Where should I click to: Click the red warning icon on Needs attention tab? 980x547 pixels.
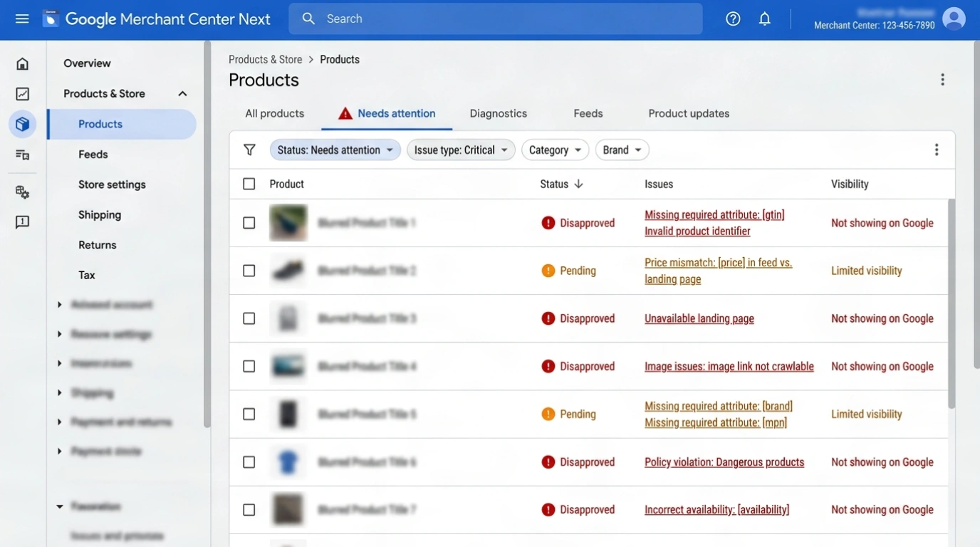click(345, 113)
